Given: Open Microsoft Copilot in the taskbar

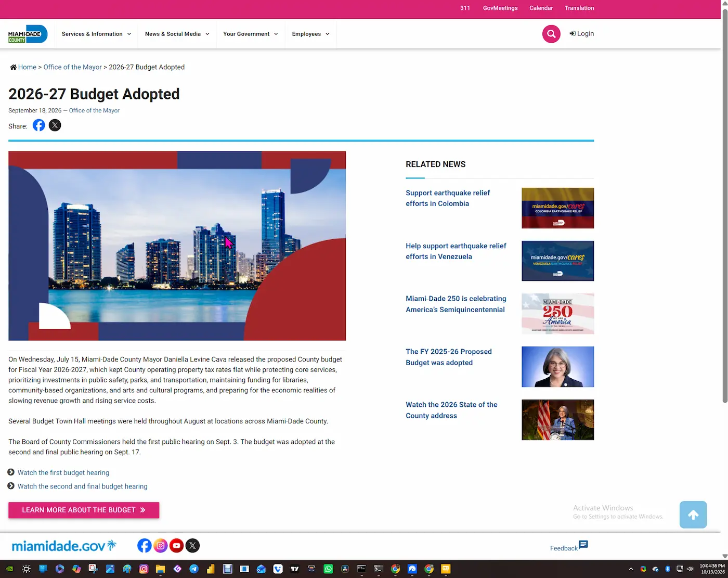Looking at the screenshot, I should [x=76, y=569].
